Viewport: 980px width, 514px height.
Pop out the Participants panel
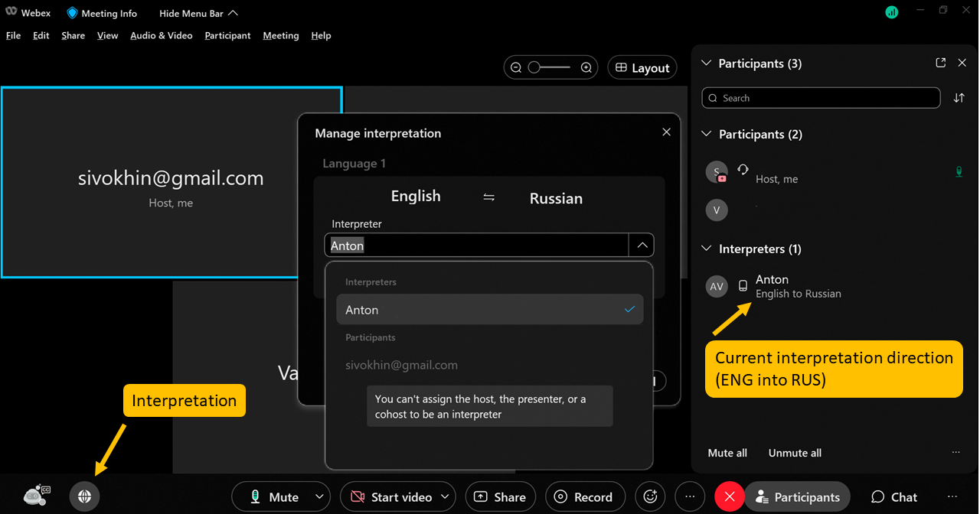(939, 63)
